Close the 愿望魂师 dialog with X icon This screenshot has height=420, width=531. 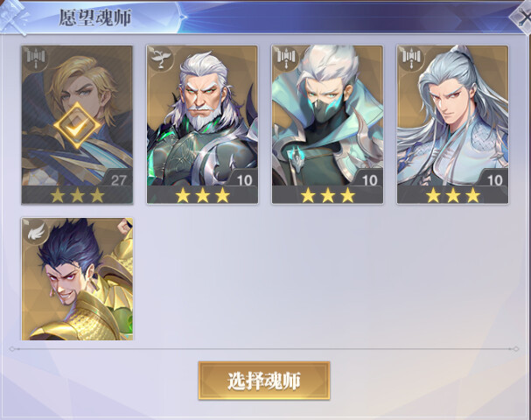pos(521,18)
